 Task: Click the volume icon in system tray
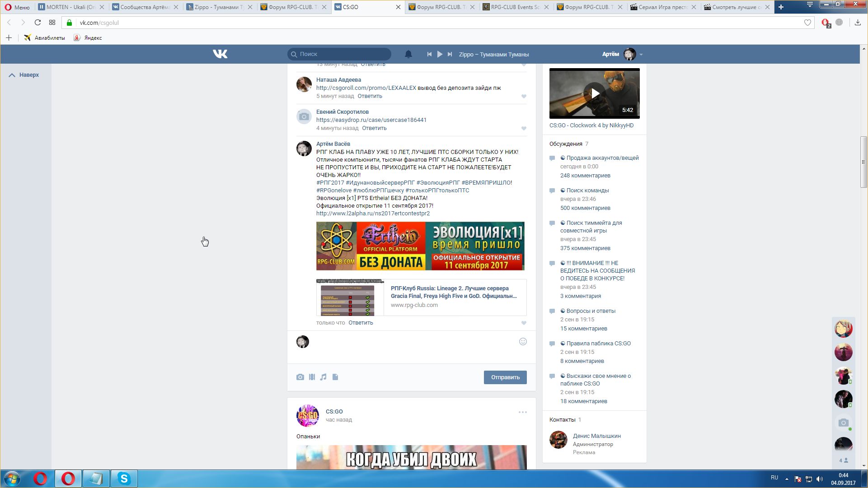click(820, 479)
